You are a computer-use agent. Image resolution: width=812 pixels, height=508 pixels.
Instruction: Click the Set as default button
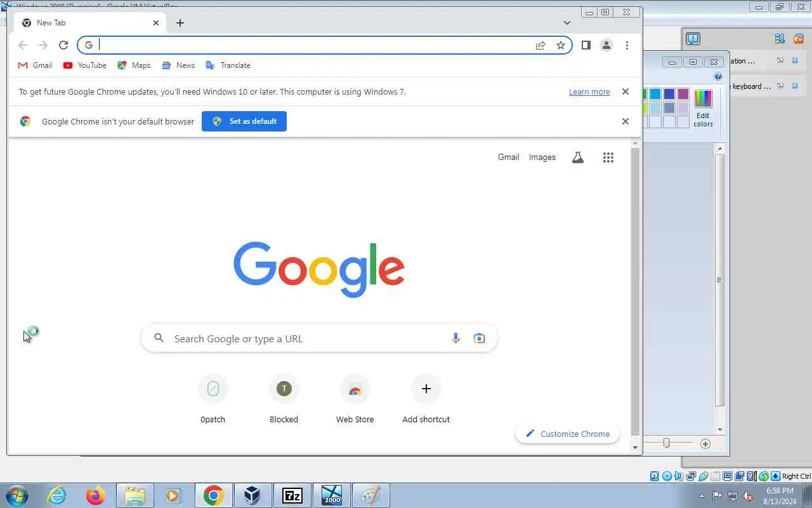coord(244,121)
